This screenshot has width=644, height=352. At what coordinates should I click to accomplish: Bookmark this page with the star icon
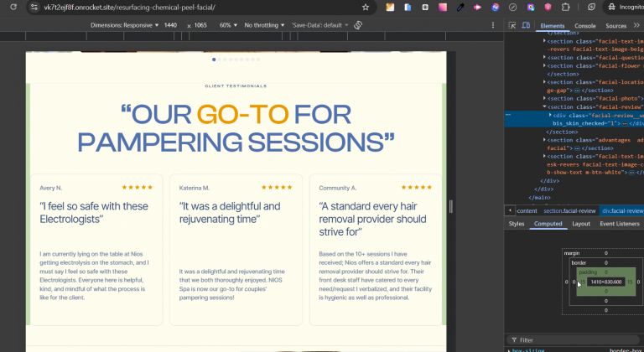366,7
